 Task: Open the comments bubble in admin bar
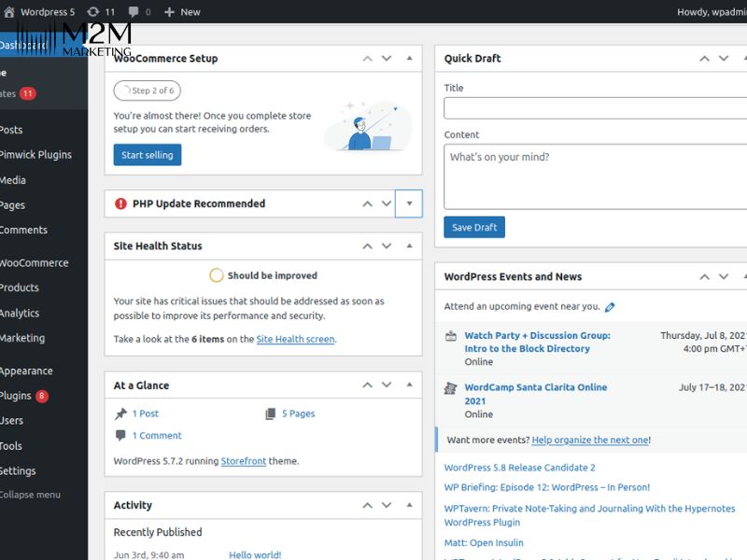click(134, 12)
